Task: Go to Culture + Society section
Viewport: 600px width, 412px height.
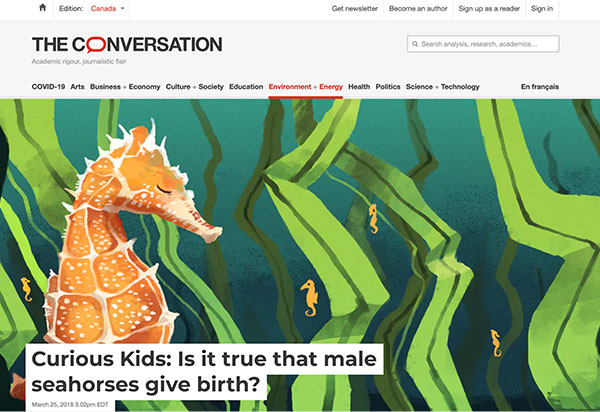Action: 194,87
